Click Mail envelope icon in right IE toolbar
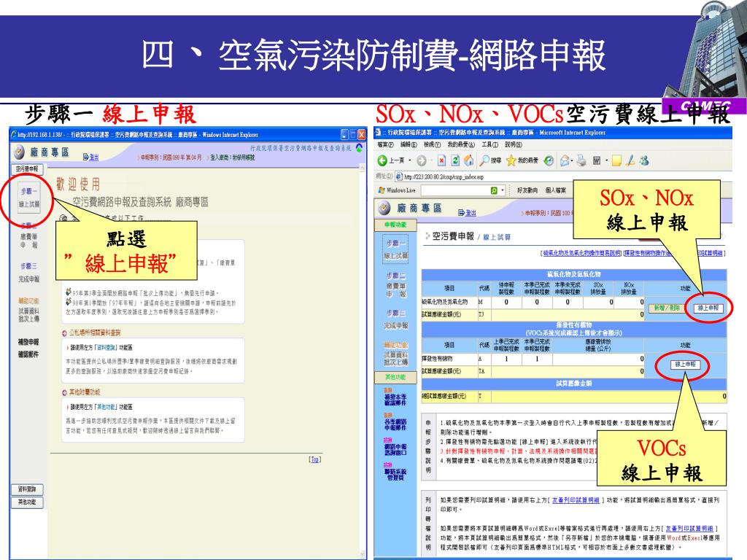 tap(565, 161)
